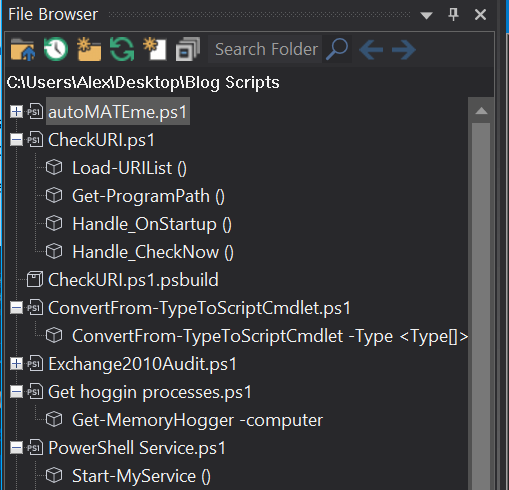Click into the Search Folder field
Viewport: 509px width, 490px height.
(x=265, y=49)
